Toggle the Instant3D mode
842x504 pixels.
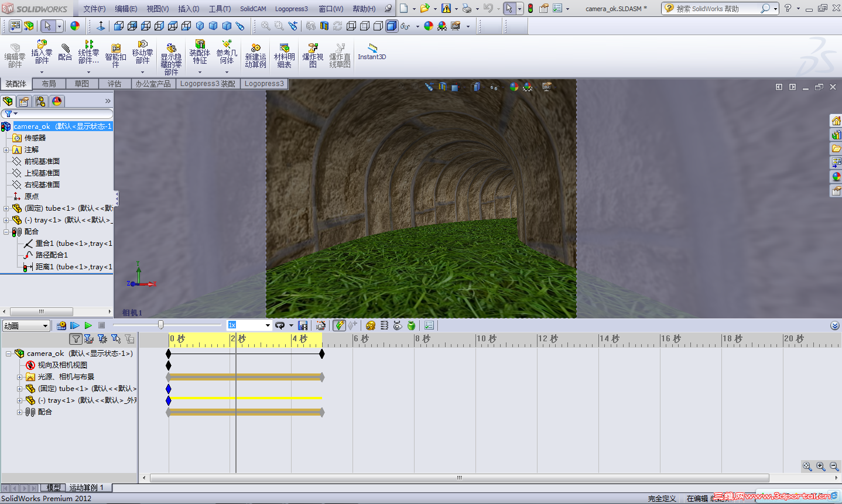[x=372, y=52]
